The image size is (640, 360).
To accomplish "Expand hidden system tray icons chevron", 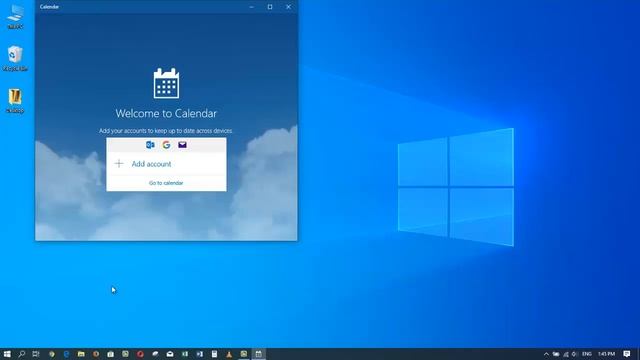I will click(x=546, y=354).
